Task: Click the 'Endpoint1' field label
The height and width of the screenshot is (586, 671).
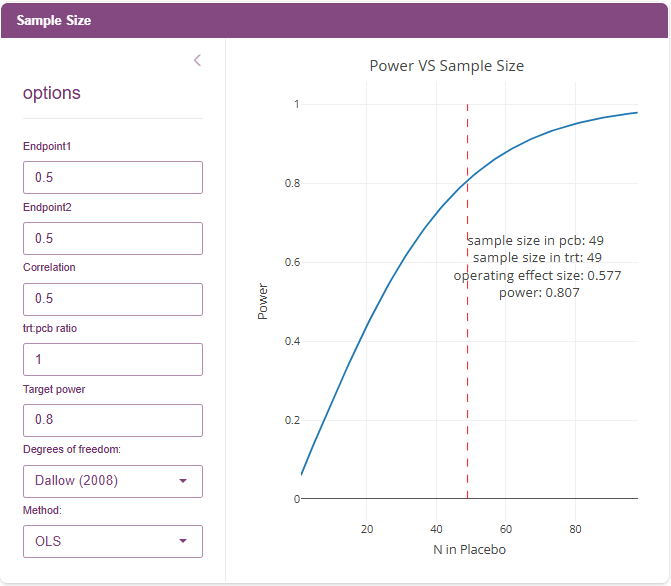Action: point(47,146)
